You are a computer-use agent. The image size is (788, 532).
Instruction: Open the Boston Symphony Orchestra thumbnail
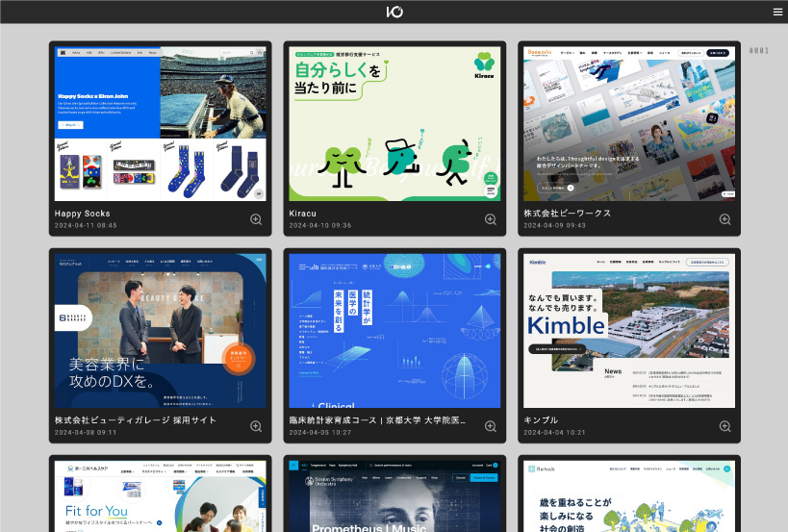click(394, 496)
